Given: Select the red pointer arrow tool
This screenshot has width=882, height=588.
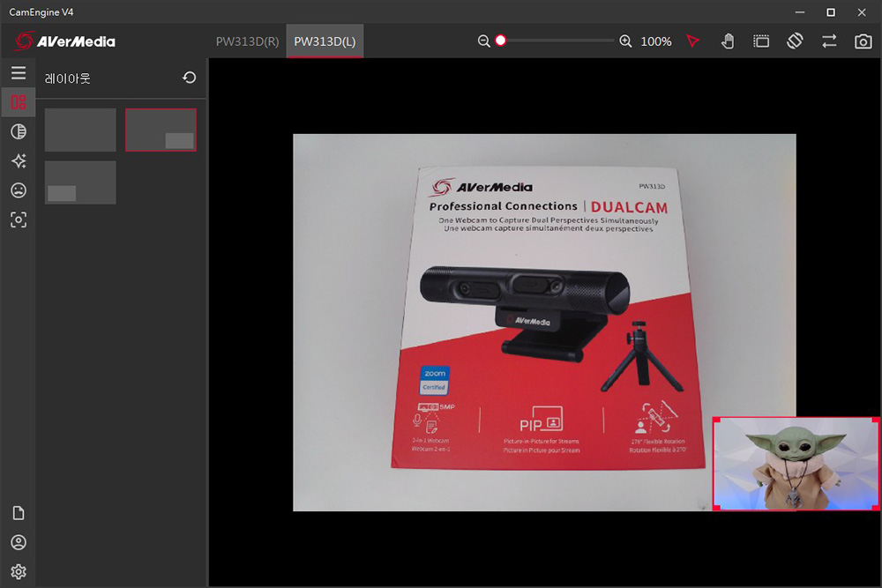Looking at the screenshot, I should point(693,41).
